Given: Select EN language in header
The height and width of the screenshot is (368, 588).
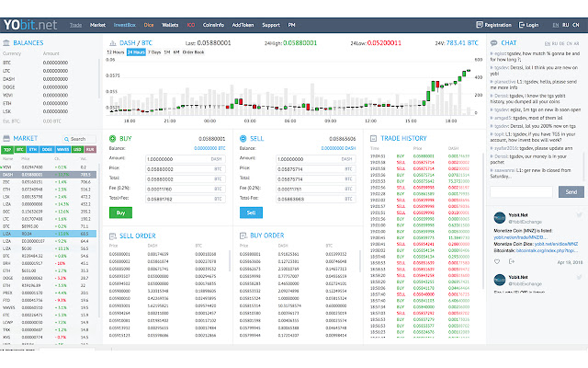Looking at the screenshot, I should (x=555, y=25).
